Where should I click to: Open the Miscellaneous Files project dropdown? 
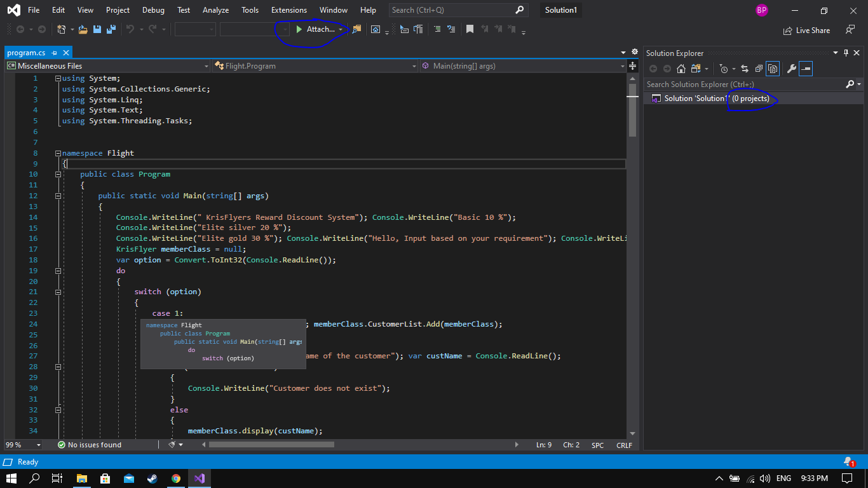pos(107,66)
